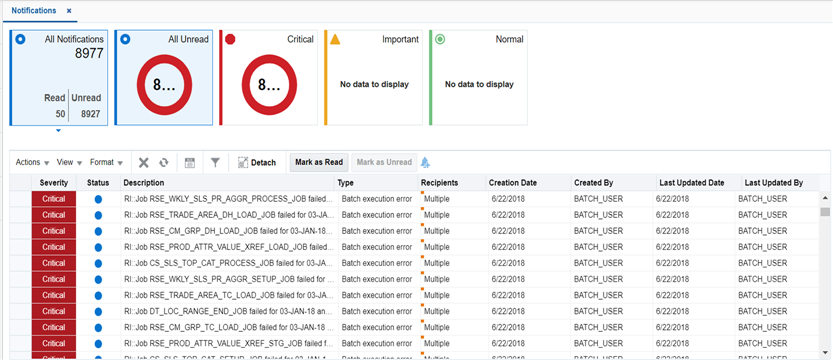Click unread status dot for RSE_PROD_ATTR_VALUE_XREF_LOAD_JOB row
Screen dimensions: 833x360
(x=98, y=247)
